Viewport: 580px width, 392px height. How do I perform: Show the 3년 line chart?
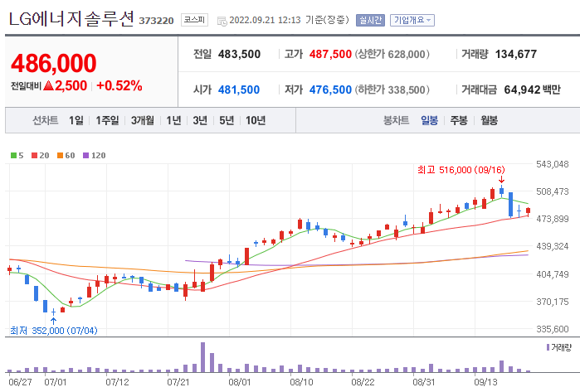[x=200, y=120]
